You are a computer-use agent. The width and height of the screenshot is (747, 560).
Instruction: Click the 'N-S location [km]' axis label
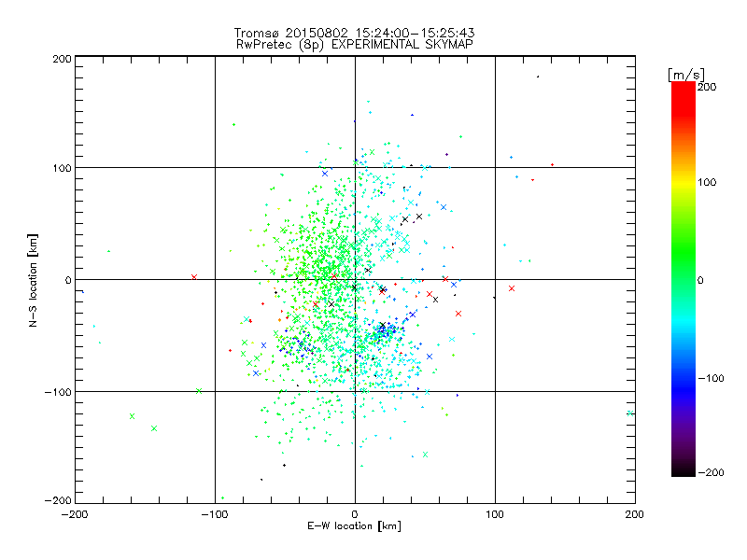pos(33,280)
